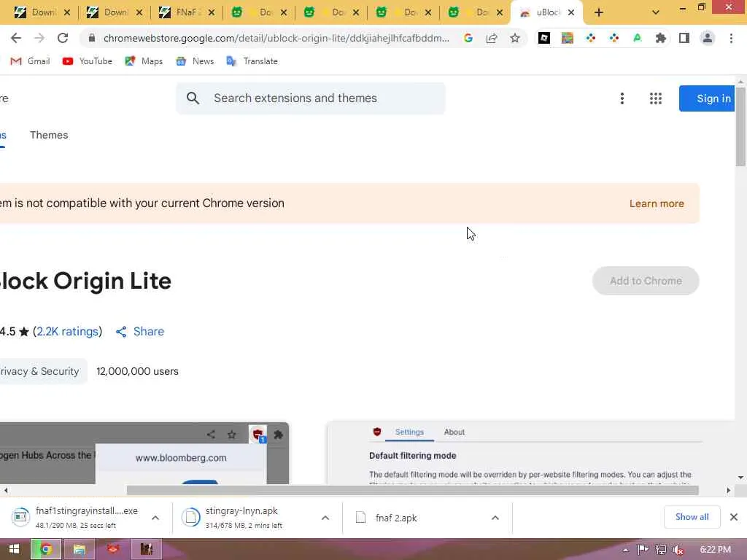Click the Sign in button

click(707, 98)
